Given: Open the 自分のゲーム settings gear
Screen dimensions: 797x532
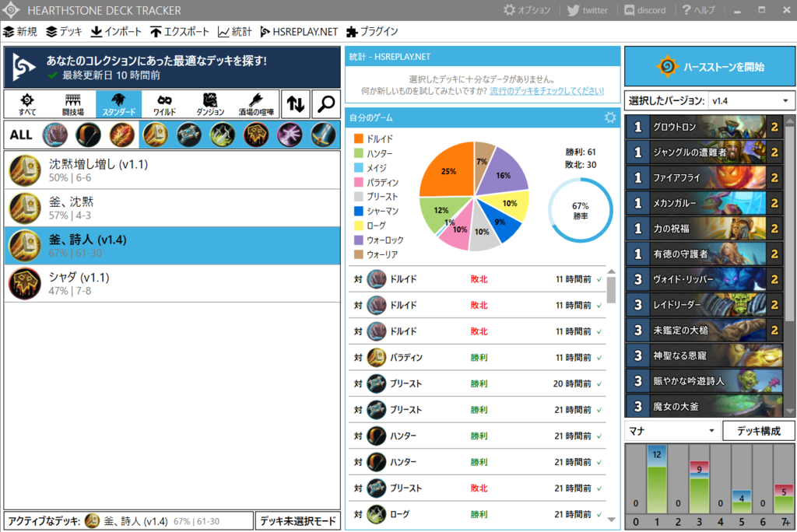Looking at the screenshot, I should (x=610, y=117).
